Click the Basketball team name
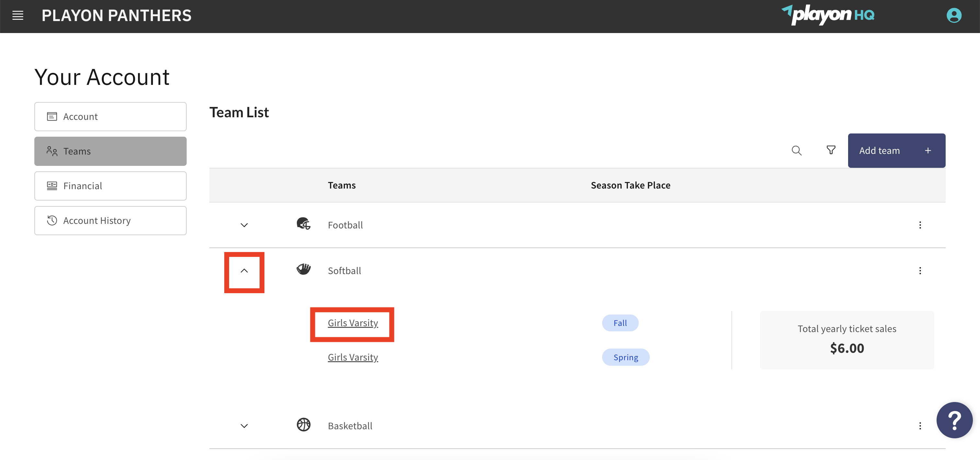Viewport: 980px width, 460px height. click(x=350, y=426)
